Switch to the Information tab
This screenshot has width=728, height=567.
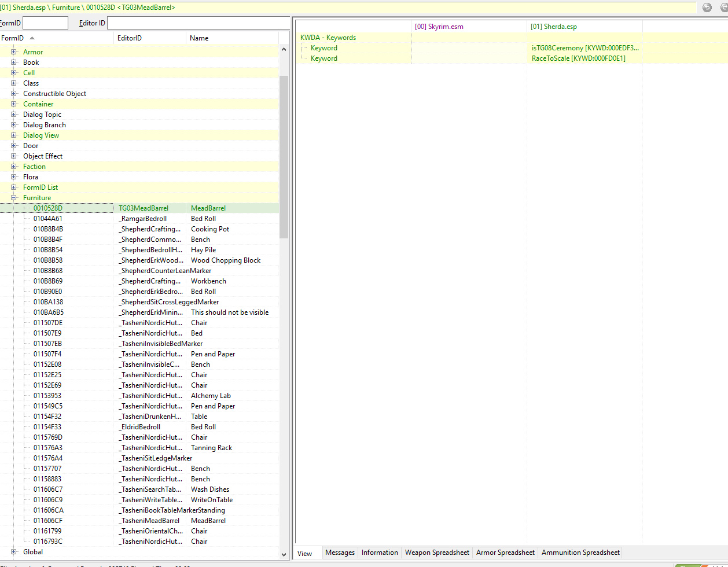coord(380,553)
